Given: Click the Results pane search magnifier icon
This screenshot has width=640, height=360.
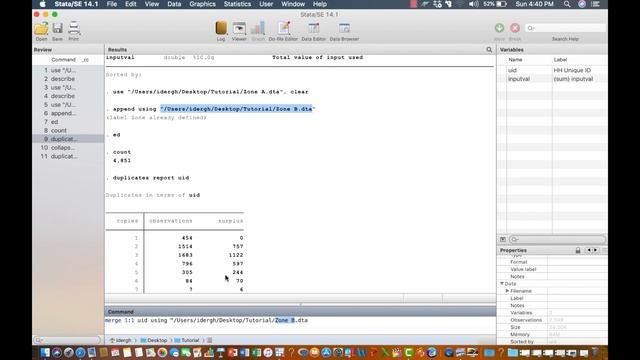Looking at the screenshot, I should pyautogui.click(x=489, y=50).
